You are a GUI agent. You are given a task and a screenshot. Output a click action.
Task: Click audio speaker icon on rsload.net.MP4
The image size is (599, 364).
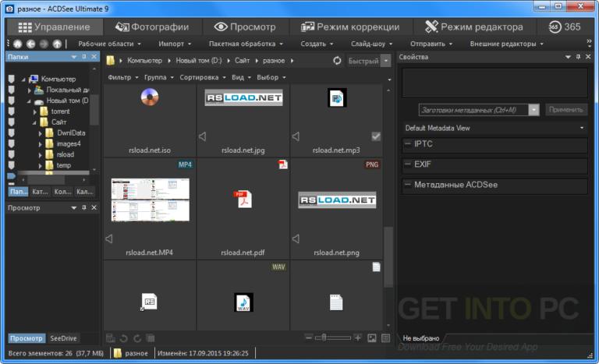point(109,239)
